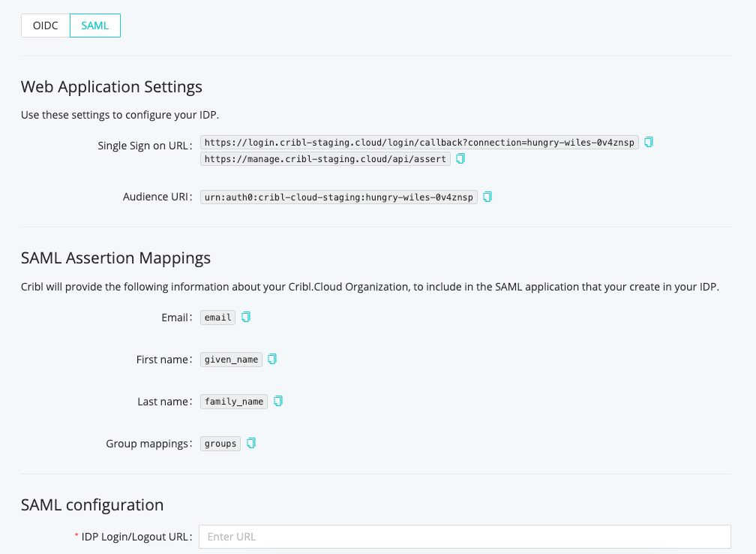Select the SAML tab
This screenshot has height=554, width=756.
pyautogui.click(x=94, y=25)
